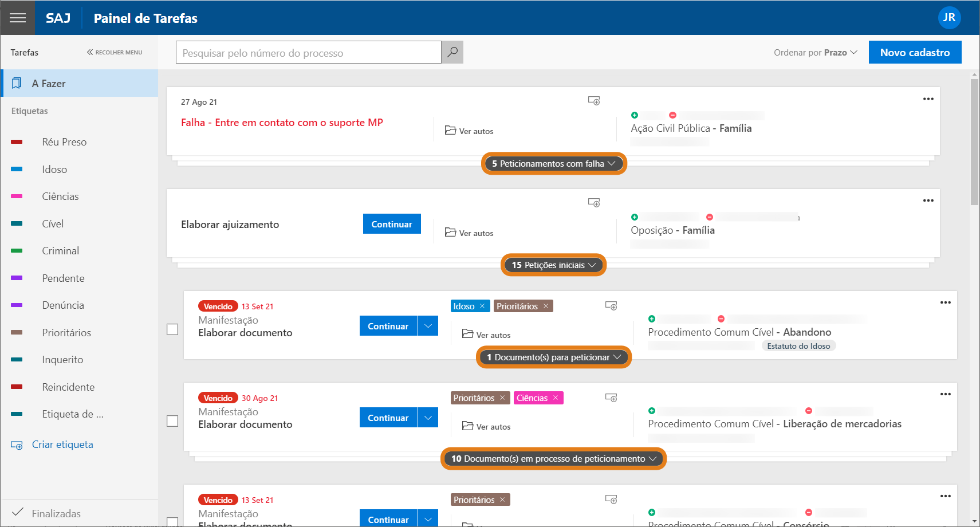Open the Finalizadas task list
This screenshot has height=527, width=980.
click(x=56, y=513)
